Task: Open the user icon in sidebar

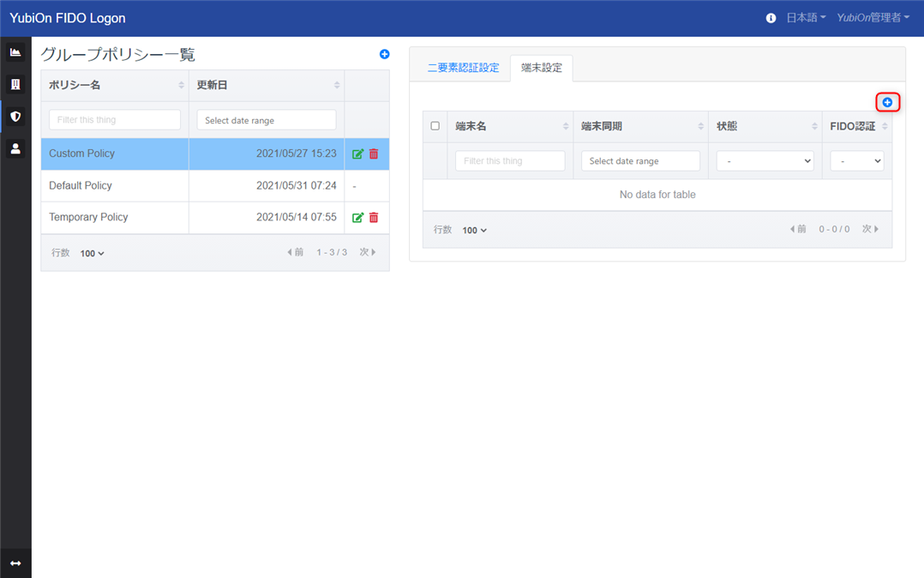Action: coord(15,148)
